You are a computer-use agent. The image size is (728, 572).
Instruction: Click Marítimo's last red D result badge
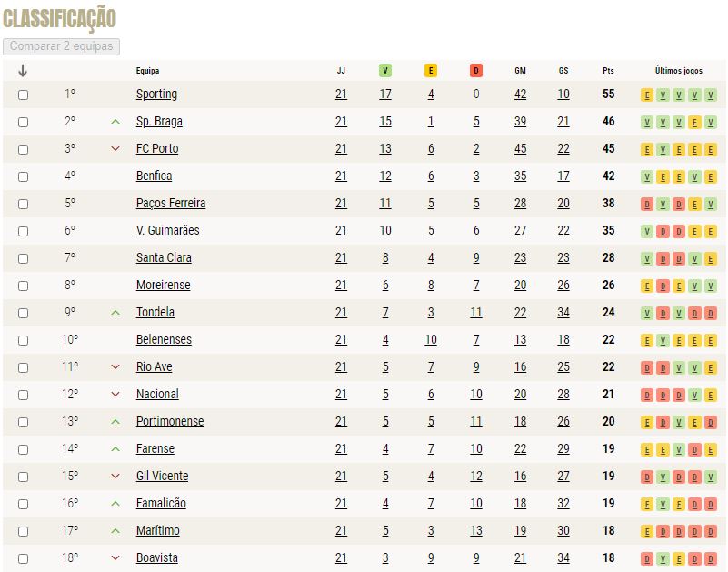711,532
